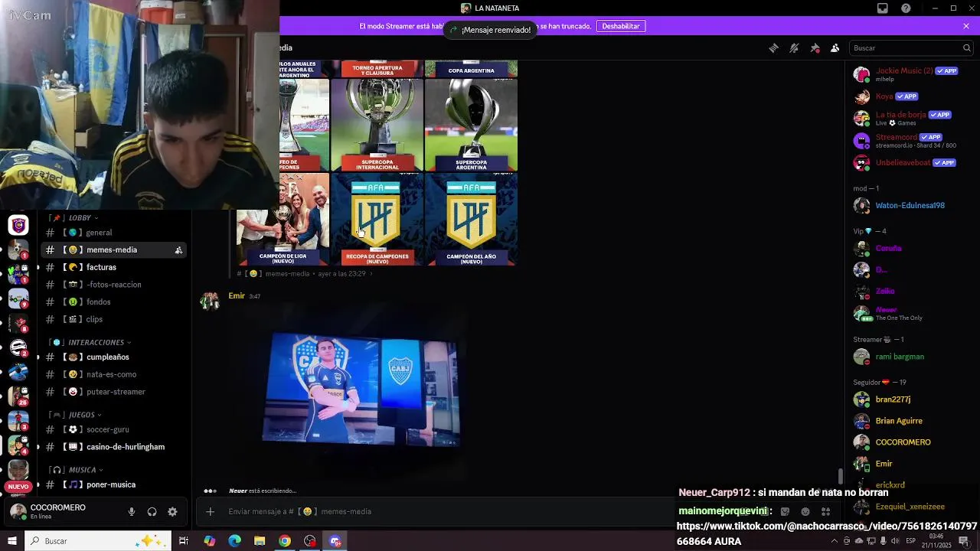Open the Recopa de Campeones image tile
The height and width of the screenshot is (551, 980).
pyautogui.click(x=377, y=220)
